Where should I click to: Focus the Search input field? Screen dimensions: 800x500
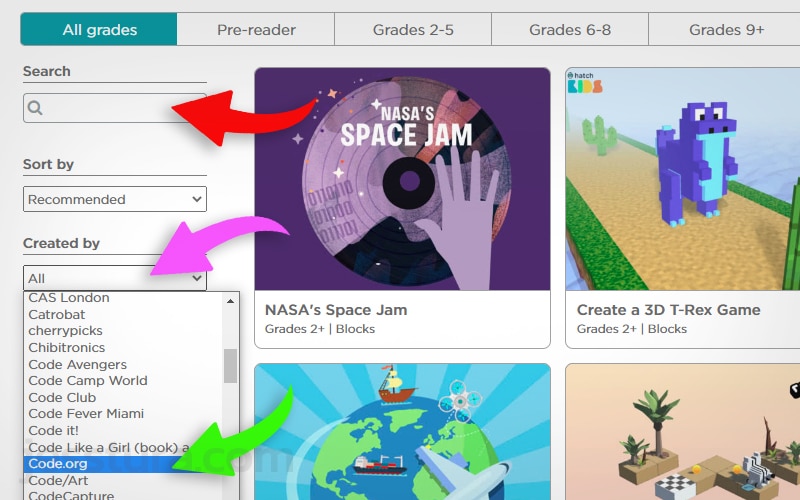pos(115,108)
